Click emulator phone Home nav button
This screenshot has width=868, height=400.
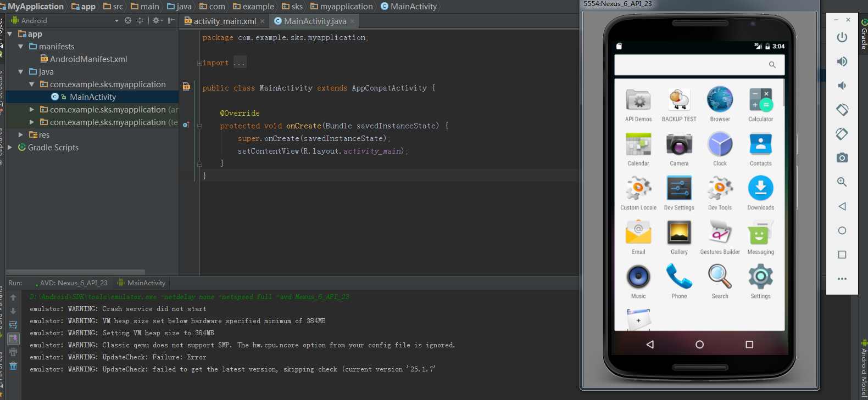(699, 345)
